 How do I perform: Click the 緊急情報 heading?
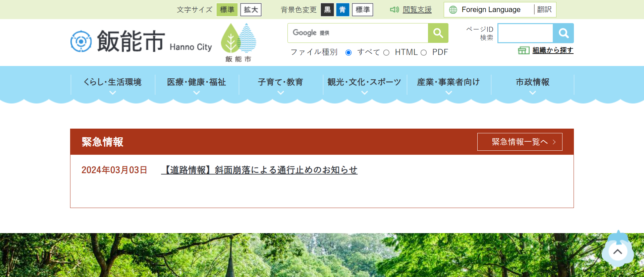click(102, 142)
